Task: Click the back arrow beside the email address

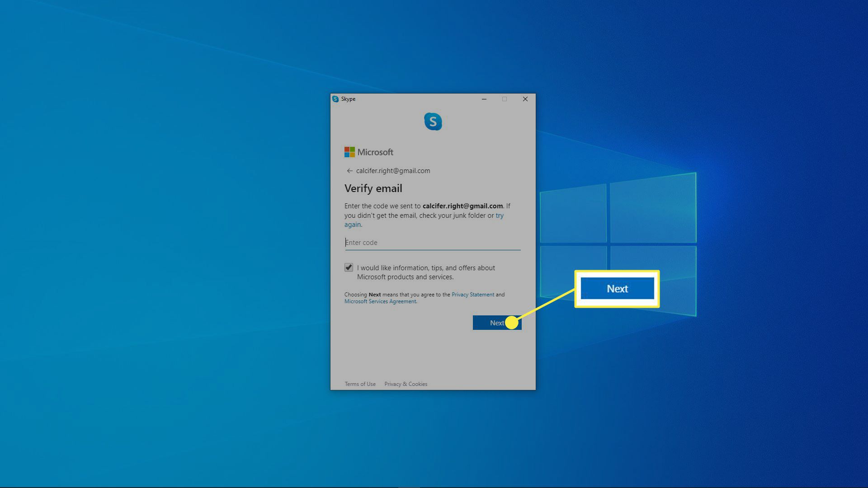Action: point(349,171)
